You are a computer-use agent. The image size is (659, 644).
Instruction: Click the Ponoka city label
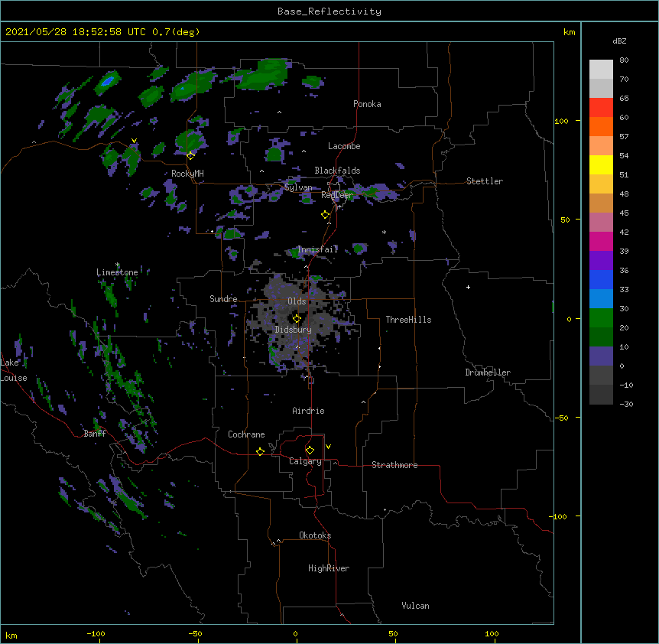coord(367,104)
